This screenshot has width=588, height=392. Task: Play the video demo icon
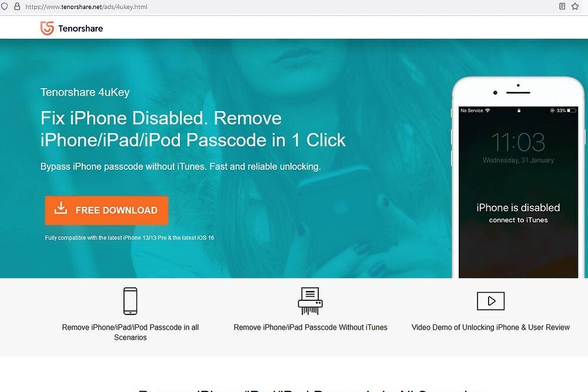(x=490, y=301)
